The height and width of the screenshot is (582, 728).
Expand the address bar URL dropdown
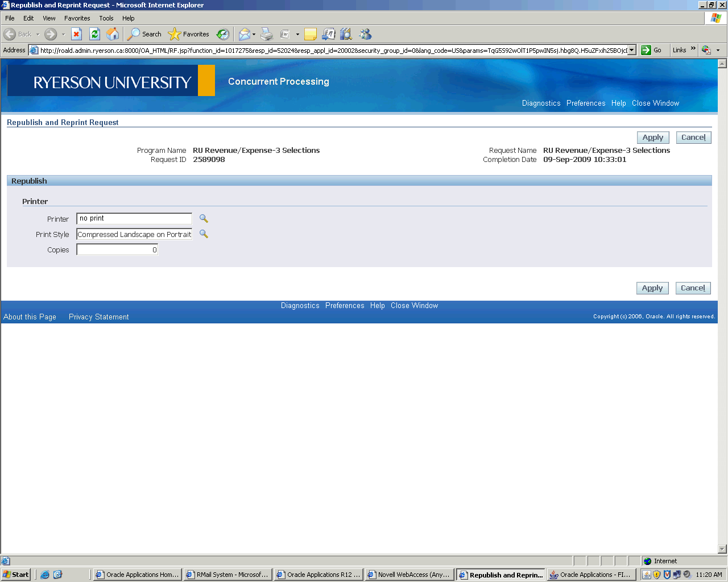pyautogui.click(x=631, y=50)
